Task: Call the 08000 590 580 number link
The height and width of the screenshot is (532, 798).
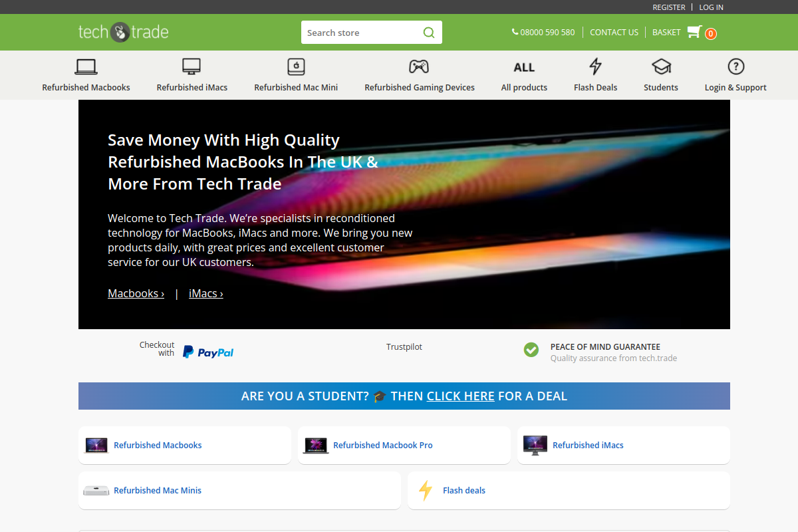Action: tap(547, 32)
